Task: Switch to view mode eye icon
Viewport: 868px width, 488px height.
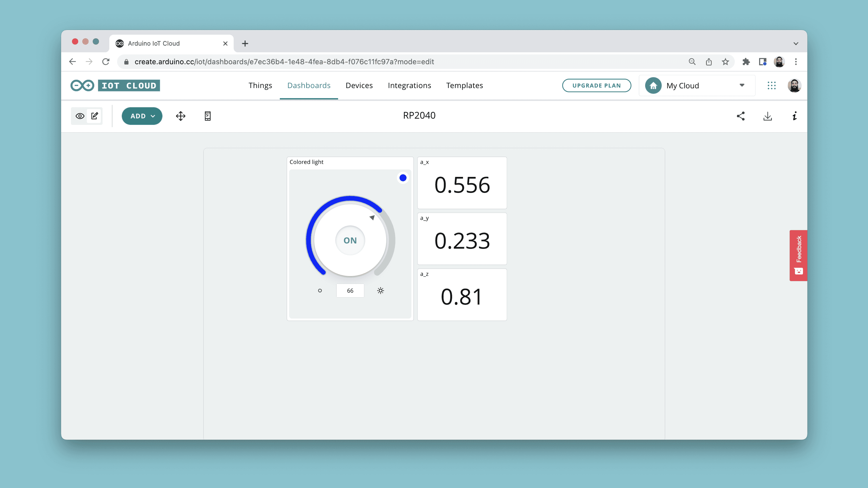Action: (x=80, y=116)
